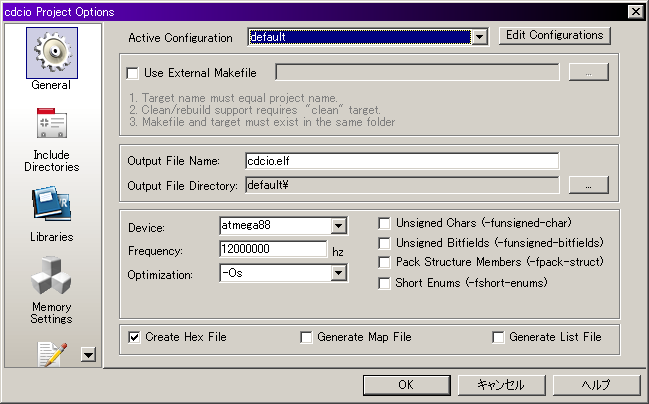
Task: Enable Use External Makefile checkbox
Action: [132, 73]
